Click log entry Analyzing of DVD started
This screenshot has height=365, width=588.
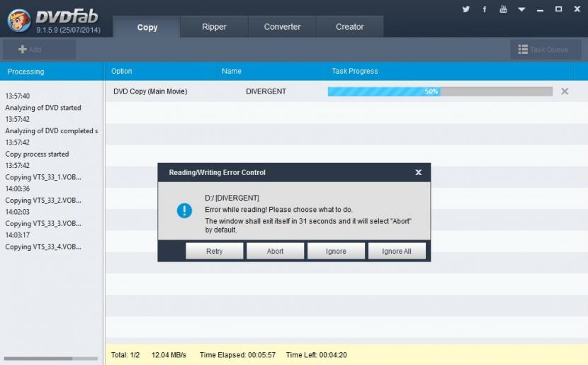43,108
